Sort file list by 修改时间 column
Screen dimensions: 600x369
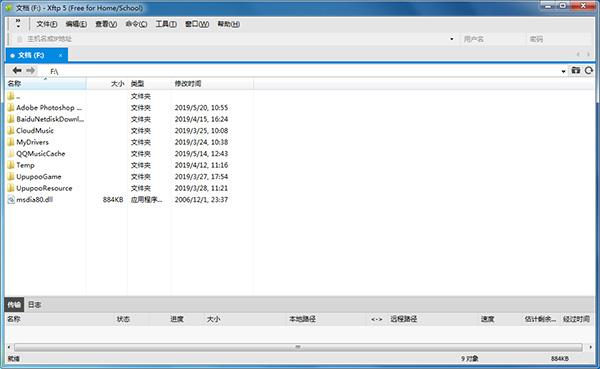pyautogui.click(x=212, y=83)
